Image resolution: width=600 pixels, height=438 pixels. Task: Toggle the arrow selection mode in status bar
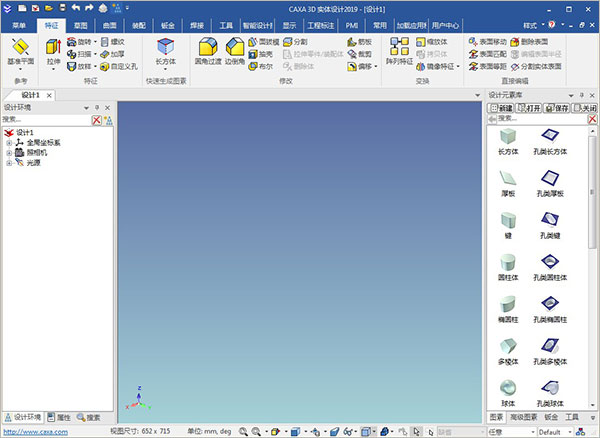(416, 431)
